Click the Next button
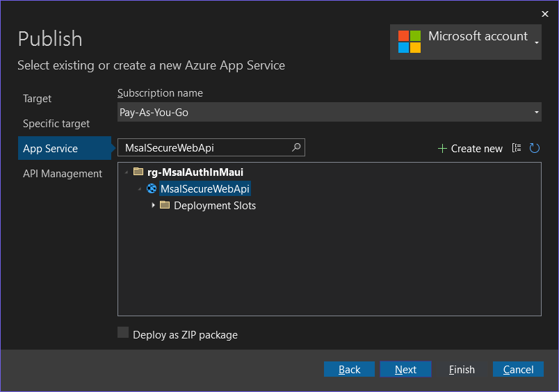This screenshot has height=392, width=559. [406, 369]
